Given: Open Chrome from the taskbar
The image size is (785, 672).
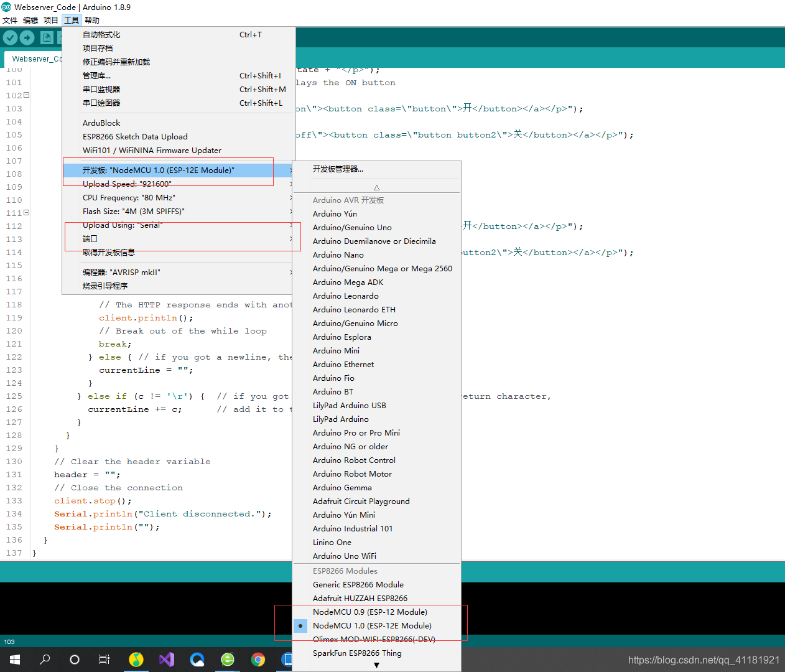Looking at the screenshot, I should (x=258, y=660).
